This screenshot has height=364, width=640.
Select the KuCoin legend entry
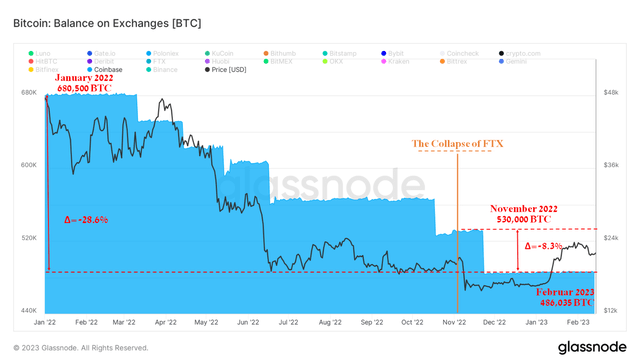[x=219, y=53]
